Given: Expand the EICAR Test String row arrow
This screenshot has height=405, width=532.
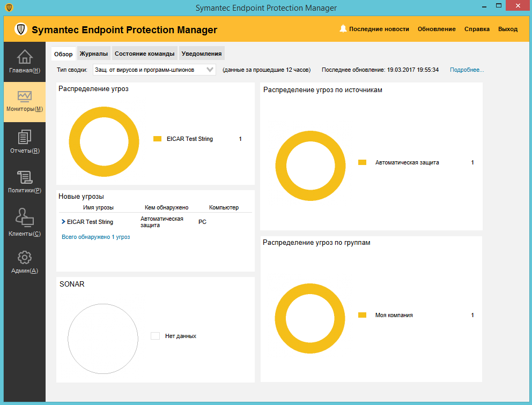Looking at the screenshot, I should (x=63, y=221).
